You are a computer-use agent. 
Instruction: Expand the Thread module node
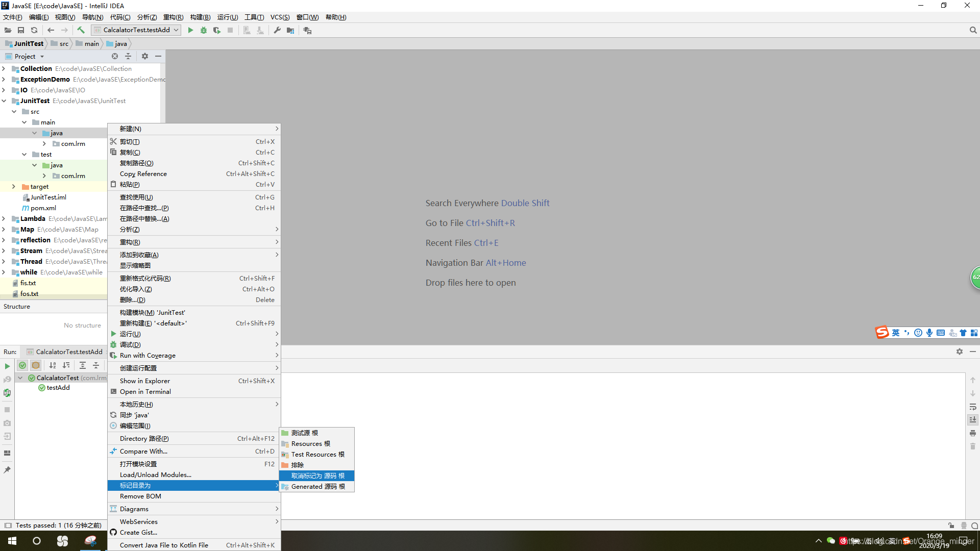[4, 261]
